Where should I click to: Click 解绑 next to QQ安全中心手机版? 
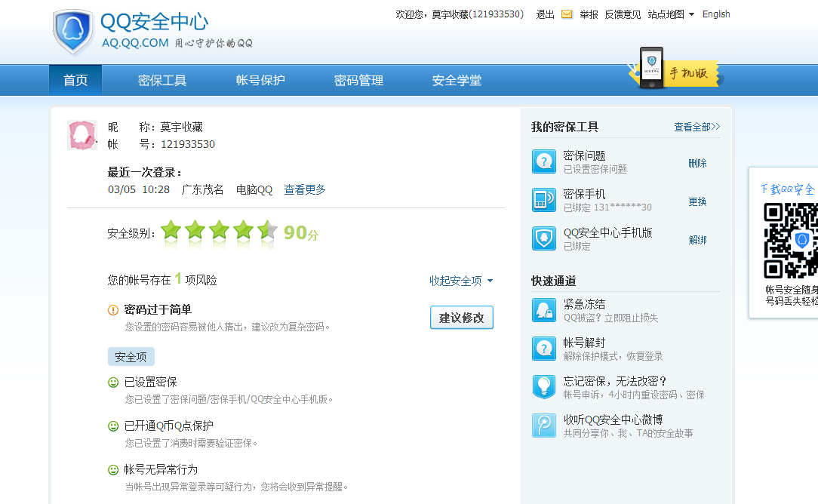click(697, 240)
